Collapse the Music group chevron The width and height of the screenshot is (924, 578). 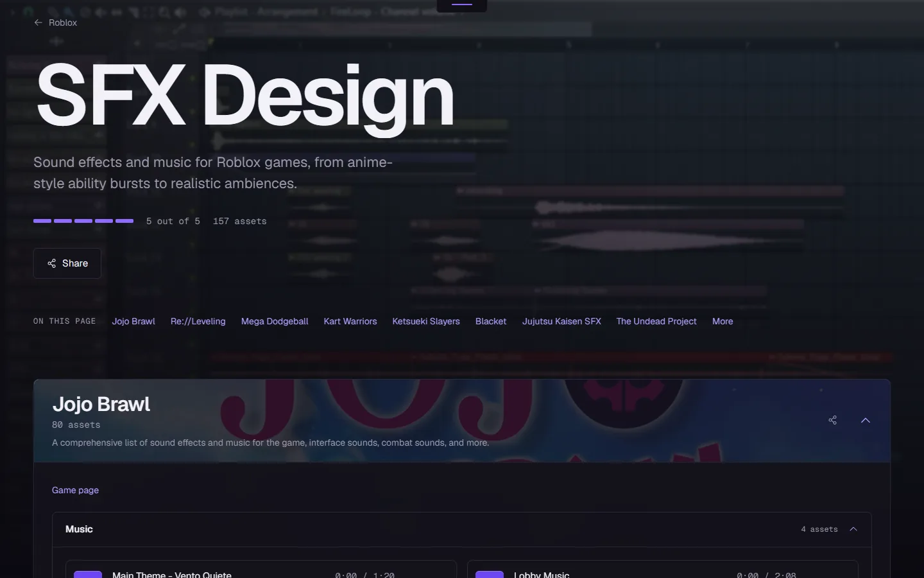coord(853,529)
